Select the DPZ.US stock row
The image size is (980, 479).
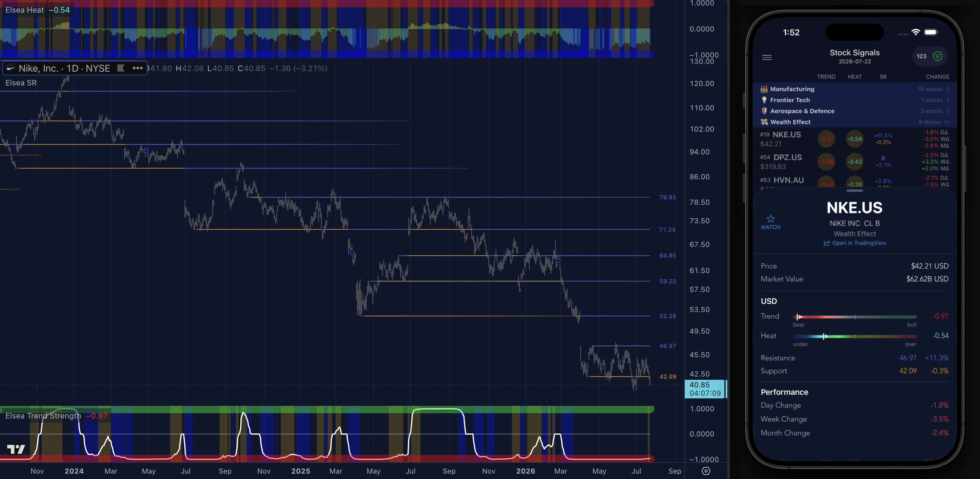click(855, 162)
